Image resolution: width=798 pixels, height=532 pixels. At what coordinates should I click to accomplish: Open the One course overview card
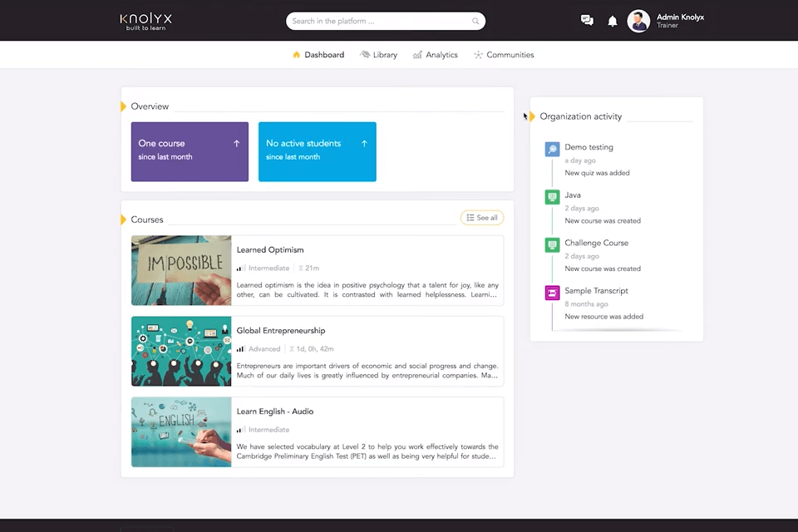point(190,152)
